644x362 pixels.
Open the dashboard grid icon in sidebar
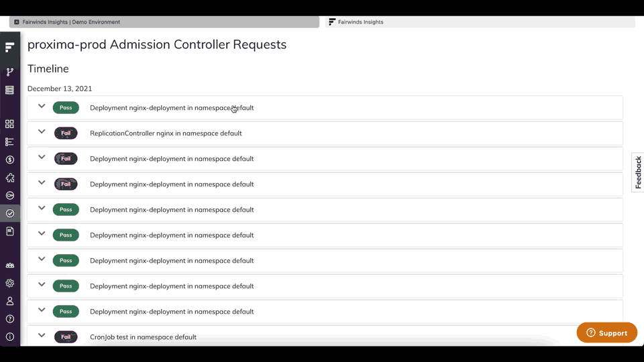click(10, 124)
